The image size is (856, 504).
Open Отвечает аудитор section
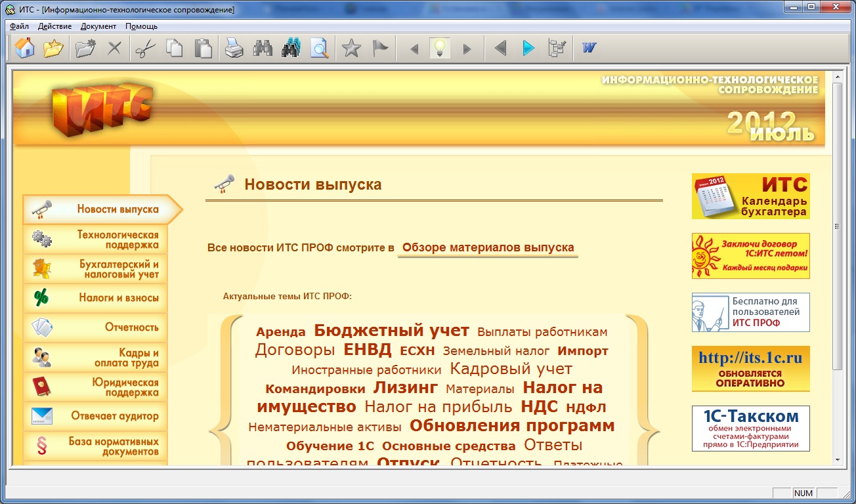(x=95, y=416)
